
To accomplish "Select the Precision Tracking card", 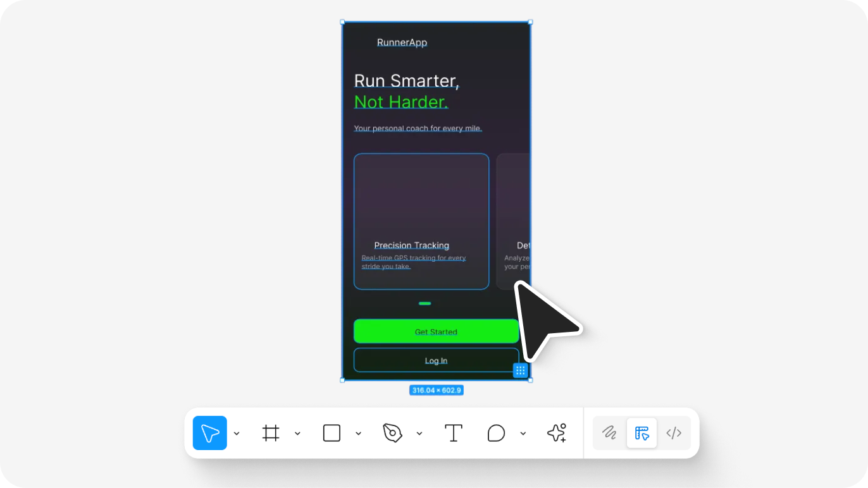I will (x=421, y=221).
